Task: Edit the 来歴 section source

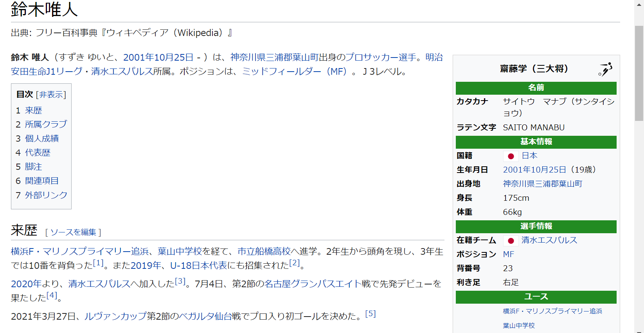Action: [x=73, y=232]
